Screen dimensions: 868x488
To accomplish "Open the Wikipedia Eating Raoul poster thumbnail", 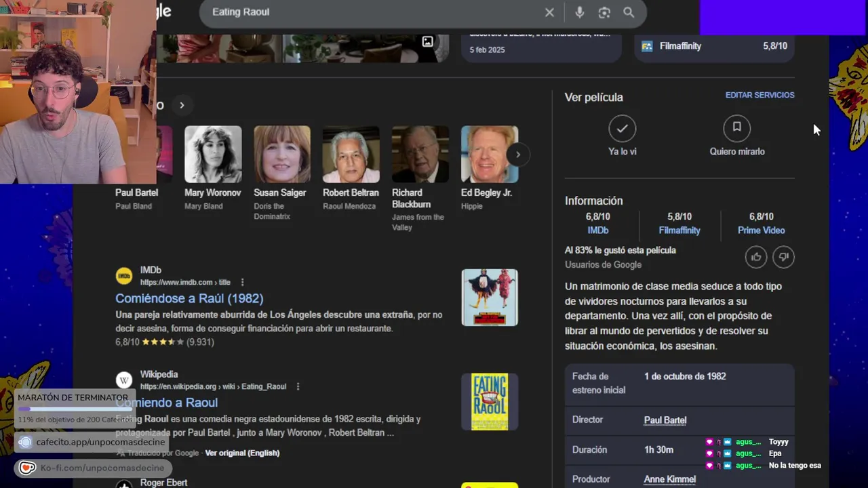I will pyautogui.click(x=490, y=402).
